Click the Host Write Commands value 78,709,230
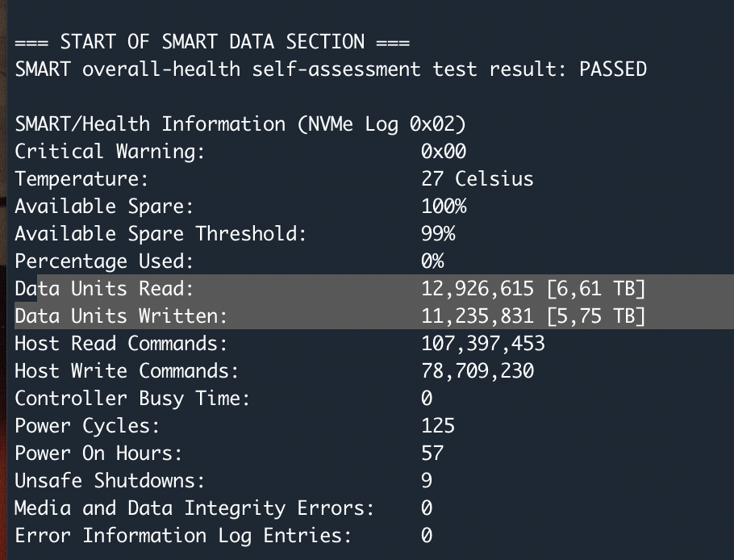This screenshot has width=734, height=560. tap(477, 371)
